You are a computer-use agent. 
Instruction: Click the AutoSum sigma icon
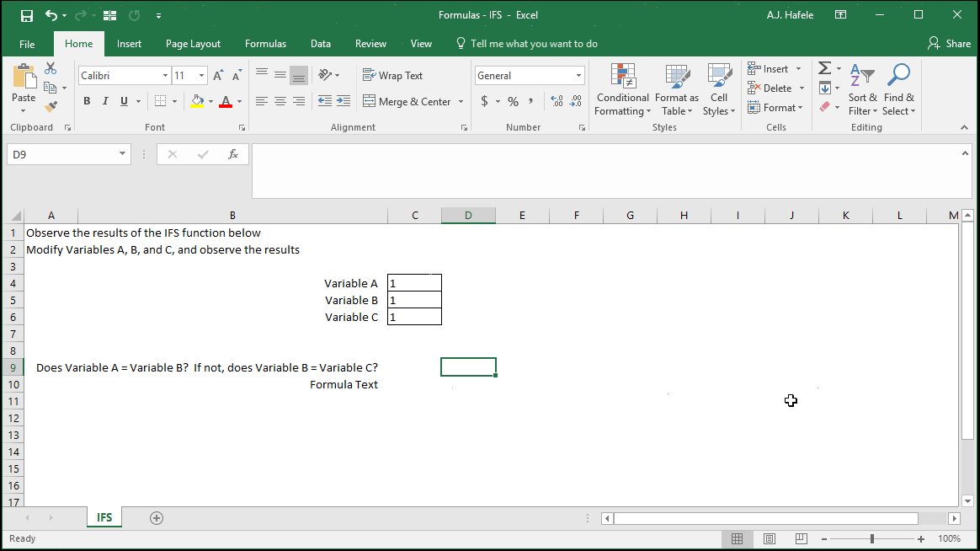(825, 68)
